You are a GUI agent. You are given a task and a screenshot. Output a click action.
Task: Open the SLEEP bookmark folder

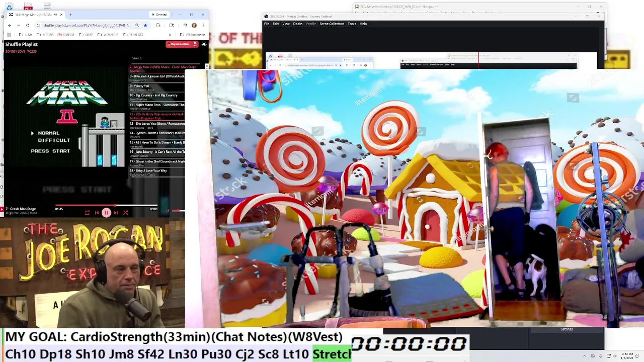(86, 35)
